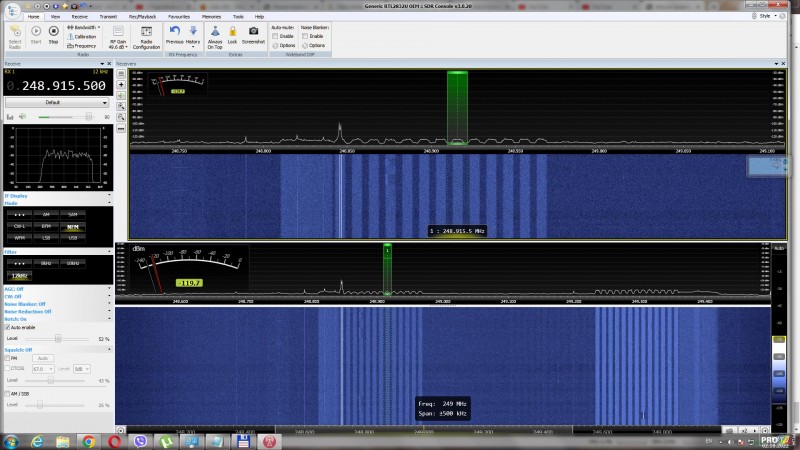The height and width of the screenshot is (450, 800).
Task: Select the NFM mode button
Action: (x=73, y=227)
